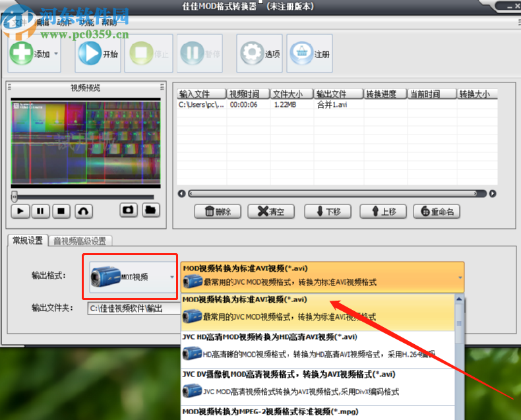521x420 pixels.
Task: Switch to the 常规设置 tab
Action: (28, 240)
